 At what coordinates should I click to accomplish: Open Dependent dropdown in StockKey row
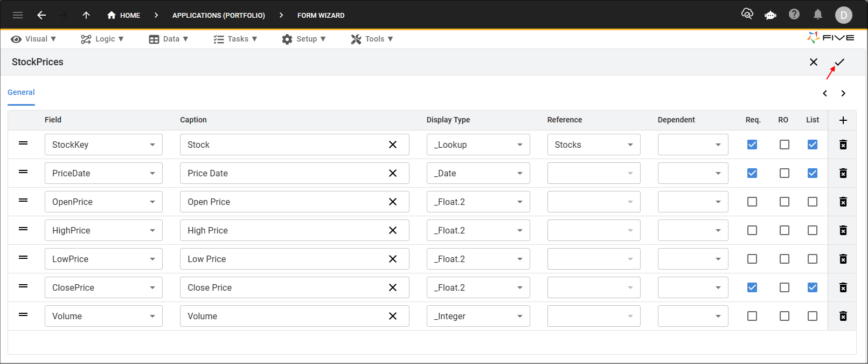(693, 145)
